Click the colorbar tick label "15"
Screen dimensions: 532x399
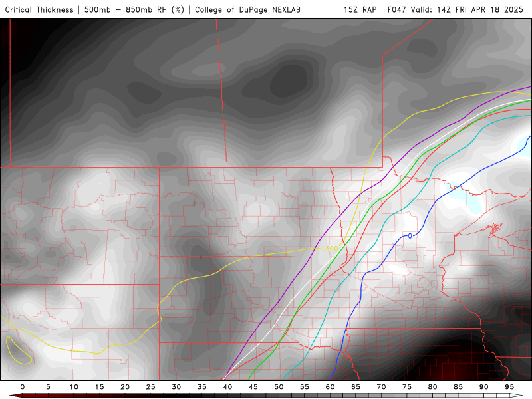[x=99, y=387]
